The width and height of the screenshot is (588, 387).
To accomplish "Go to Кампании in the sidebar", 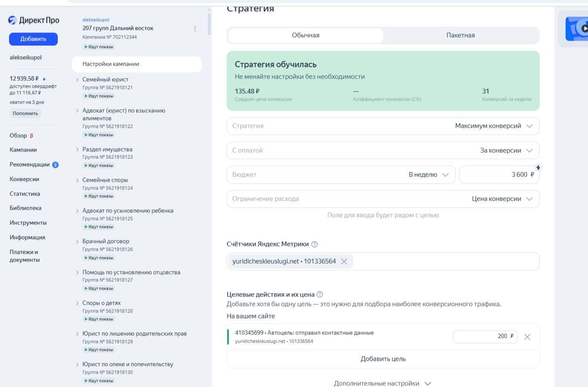I will (x=23, y=150).
